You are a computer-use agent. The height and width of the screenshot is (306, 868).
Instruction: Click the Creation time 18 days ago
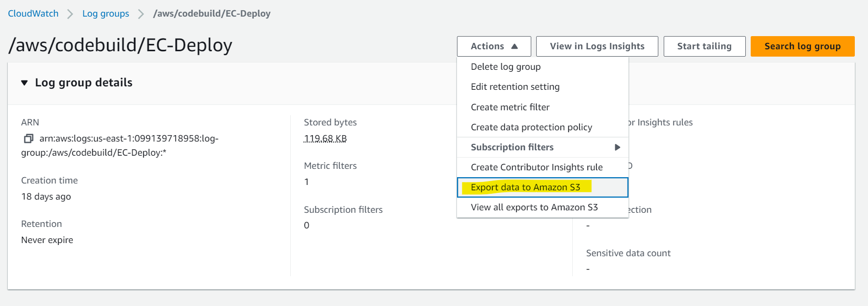[x=46, y=197]
